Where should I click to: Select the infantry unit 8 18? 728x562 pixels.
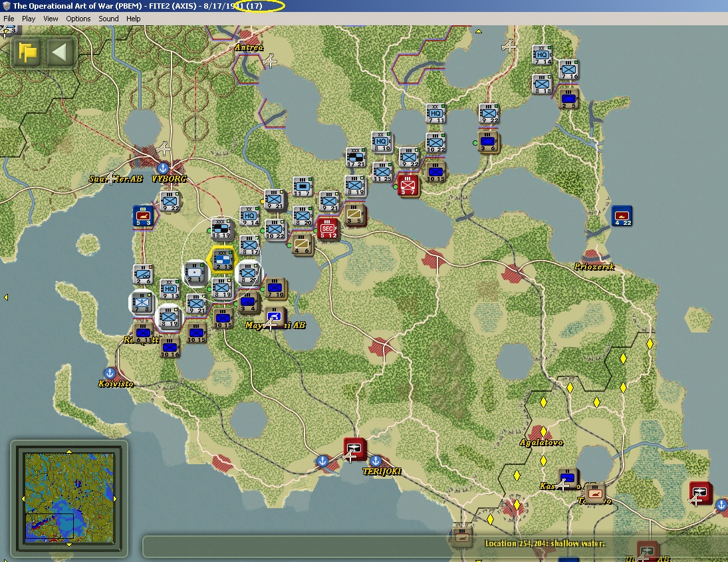point(543,85)
